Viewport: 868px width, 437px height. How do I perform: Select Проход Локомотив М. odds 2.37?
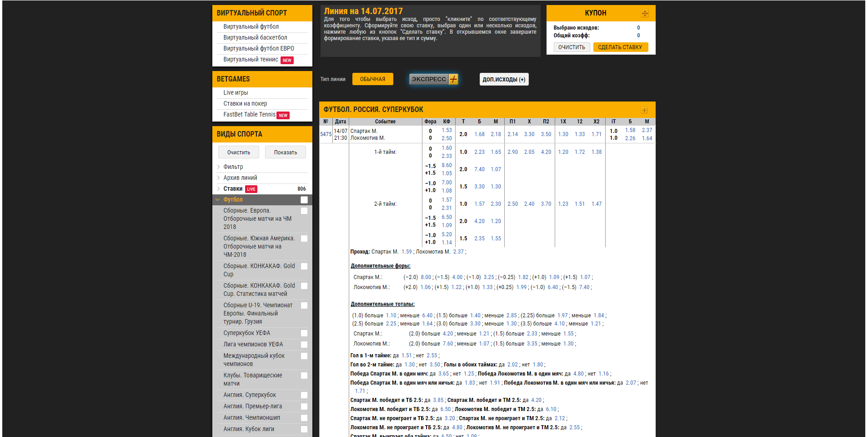(458, 252)
